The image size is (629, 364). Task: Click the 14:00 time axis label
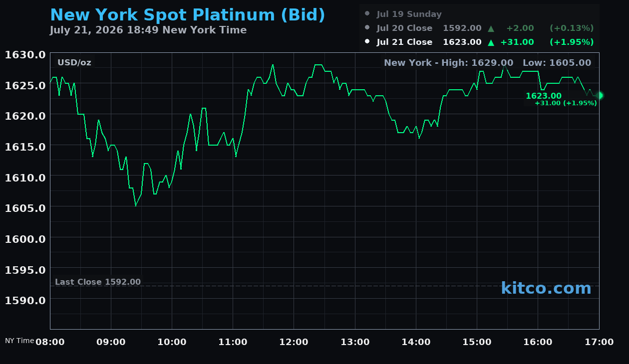(x=416, y=342)
